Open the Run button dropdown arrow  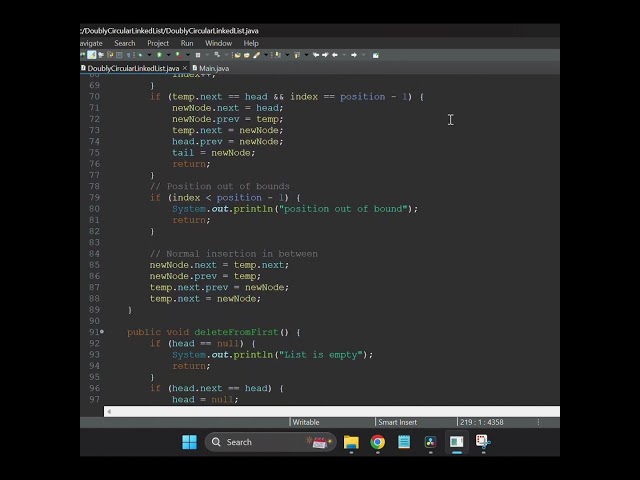(x=169, y=55)
